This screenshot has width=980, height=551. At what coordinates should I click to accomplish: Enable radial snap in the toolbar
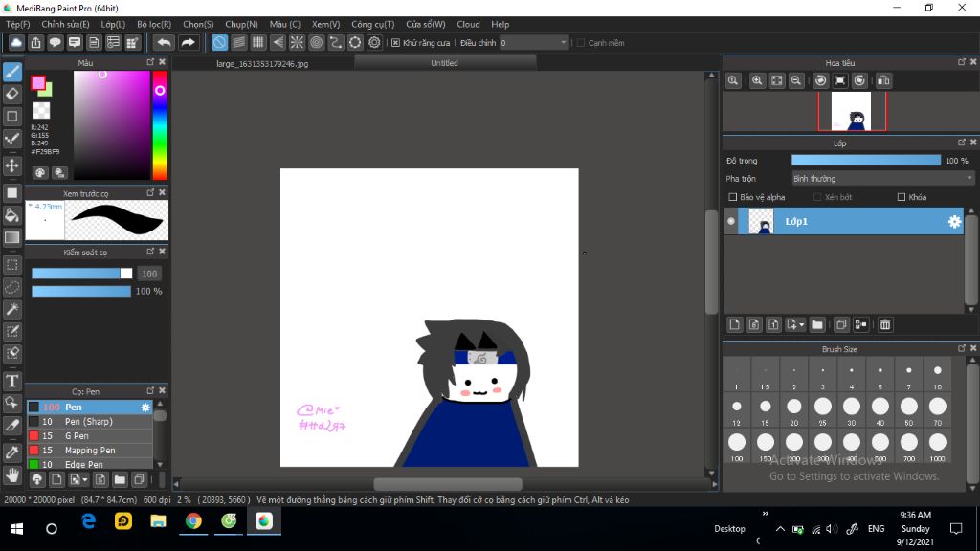coord(297,42)
